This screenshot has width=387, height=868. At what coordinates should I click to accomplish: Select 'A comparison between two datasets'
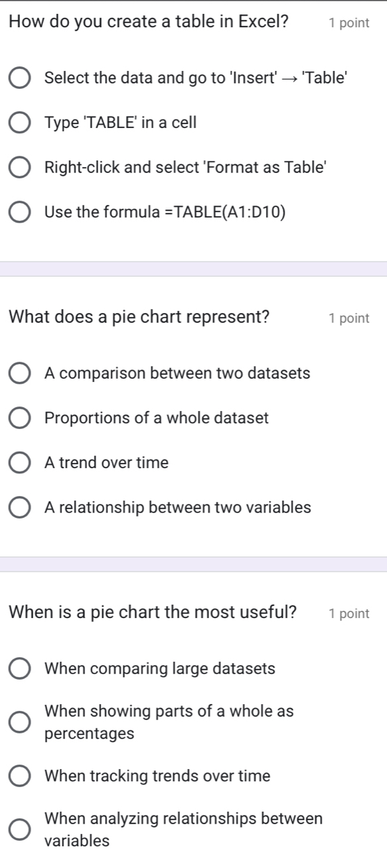point(19,373)
